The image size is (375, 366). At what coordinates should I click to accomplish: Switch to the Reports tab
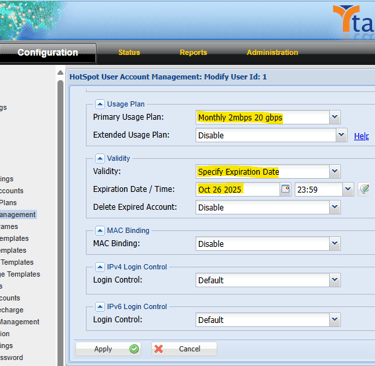193,52
